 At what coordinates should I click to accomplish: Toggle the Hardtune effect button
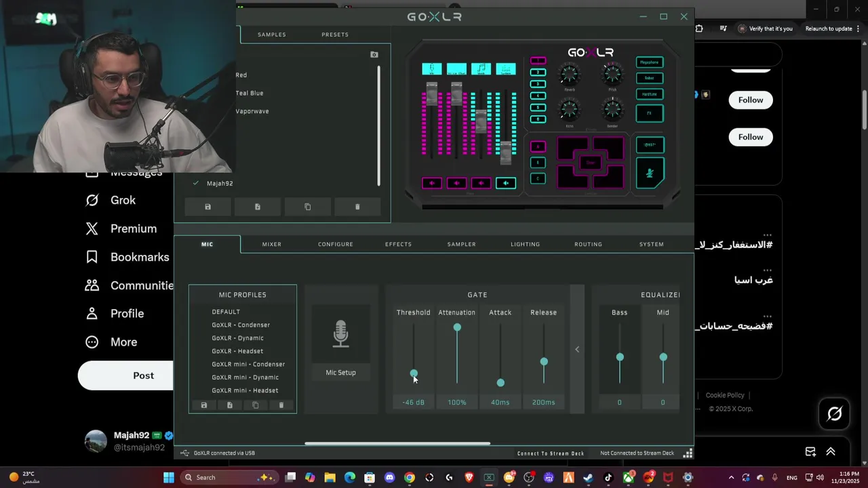pyautogui.click(x=650, y=94)
